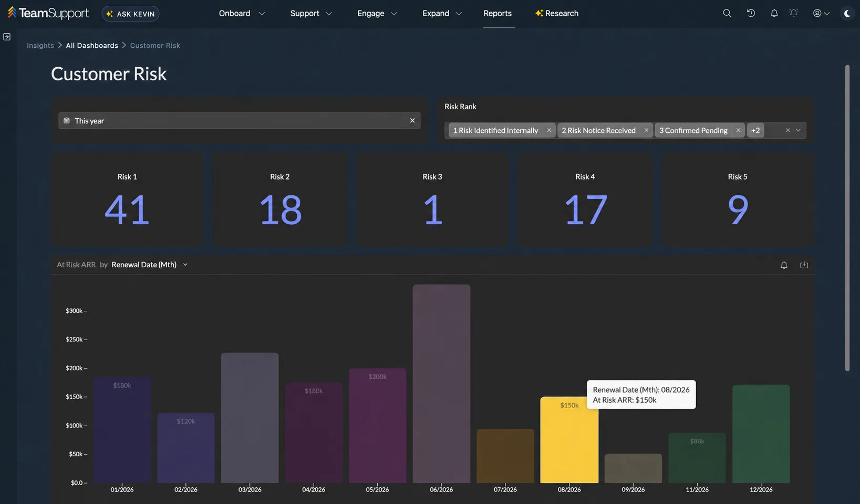Set an alert on the At Risk ARR chart

[784, 265]
